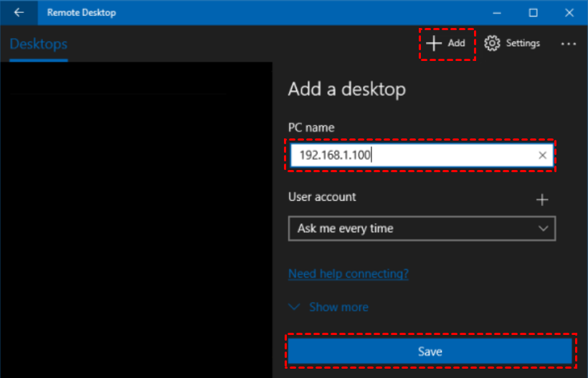Click the User account dropdown chevron arrow

pyautogui.click(x=543, y=229)
